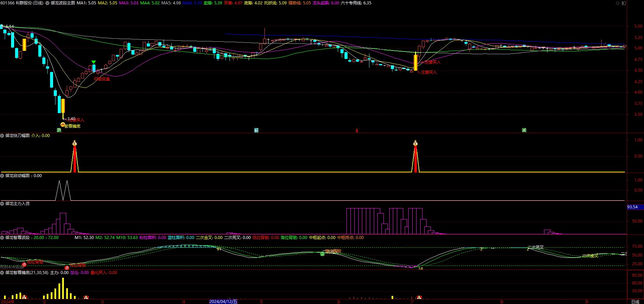Image resolution: width=644 pixels, height=304 pixels.
Task: Click the 买筹: 4.97 label
Action: click(x=233, y=3)
